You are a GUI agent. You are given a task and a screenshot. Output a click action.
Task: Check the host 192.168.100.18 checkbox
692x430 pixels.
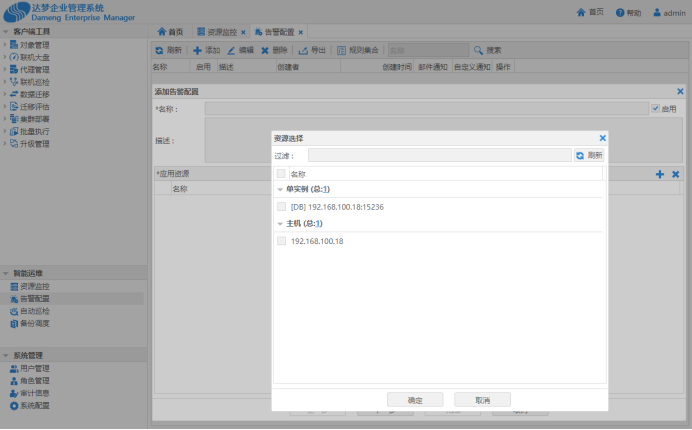tap(281, 241)
